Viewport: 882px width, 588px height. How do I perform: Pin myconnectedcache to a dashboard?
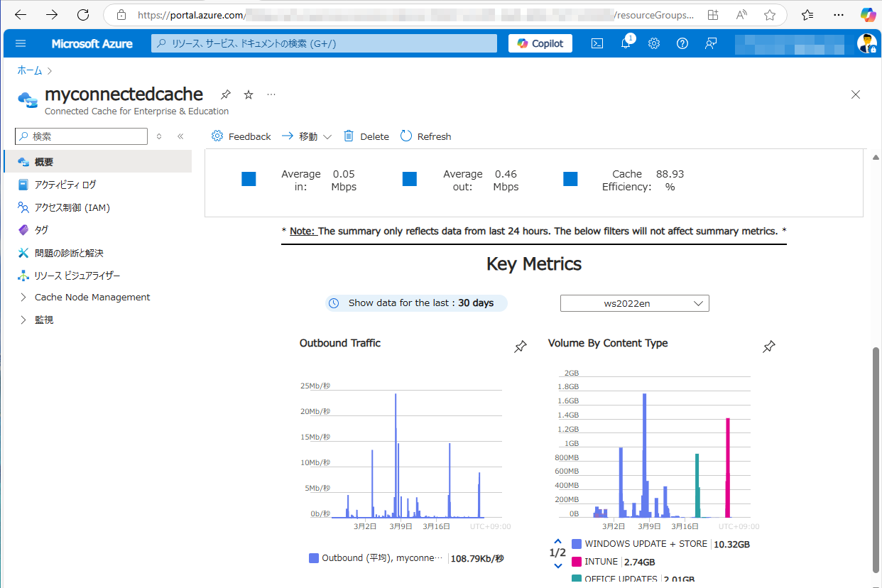pos(225,94)
